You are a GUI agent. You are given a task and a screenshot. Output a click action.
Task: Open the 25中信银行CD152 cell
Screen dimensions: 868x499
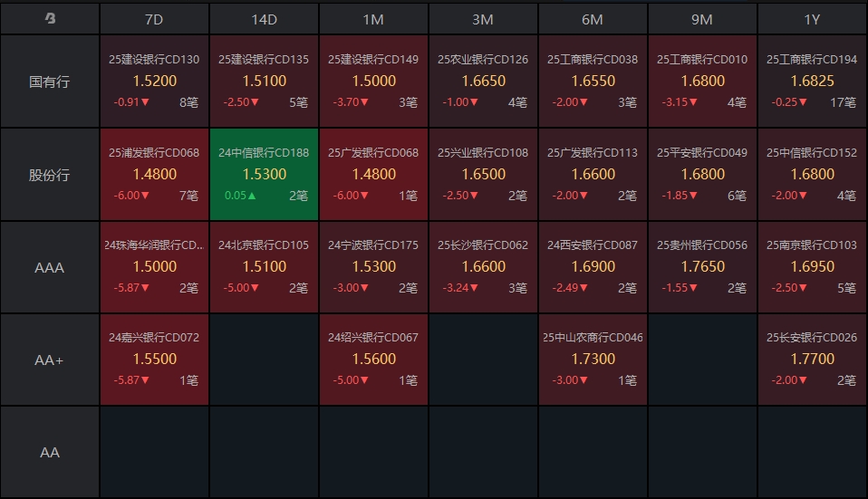[812, 174]
